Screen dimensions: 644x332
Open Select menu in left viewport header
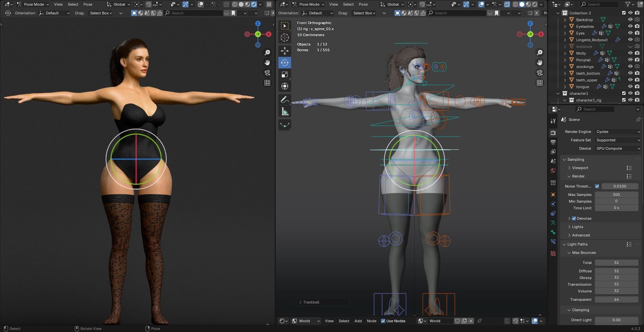pos(73,4)
